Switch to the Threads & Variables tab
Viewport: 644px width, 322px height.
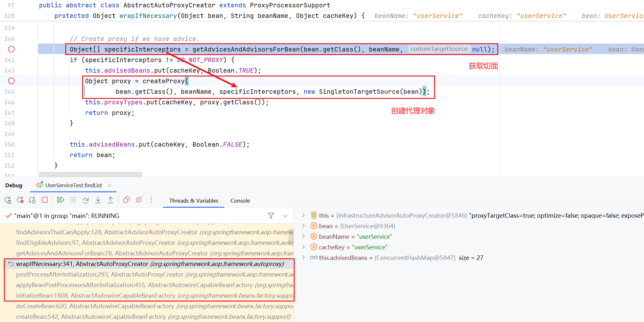tap(194, 201)
